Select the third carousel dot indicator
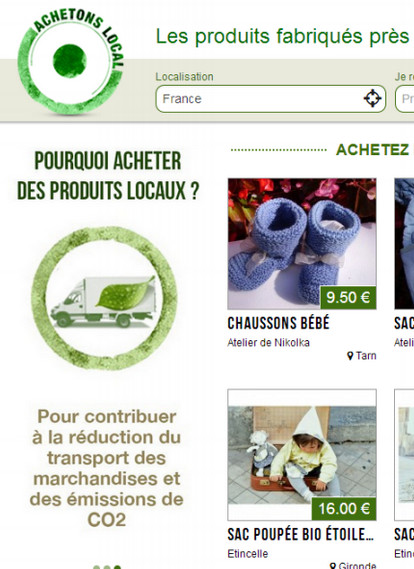The image size is (414, 569). coord(117,567)
